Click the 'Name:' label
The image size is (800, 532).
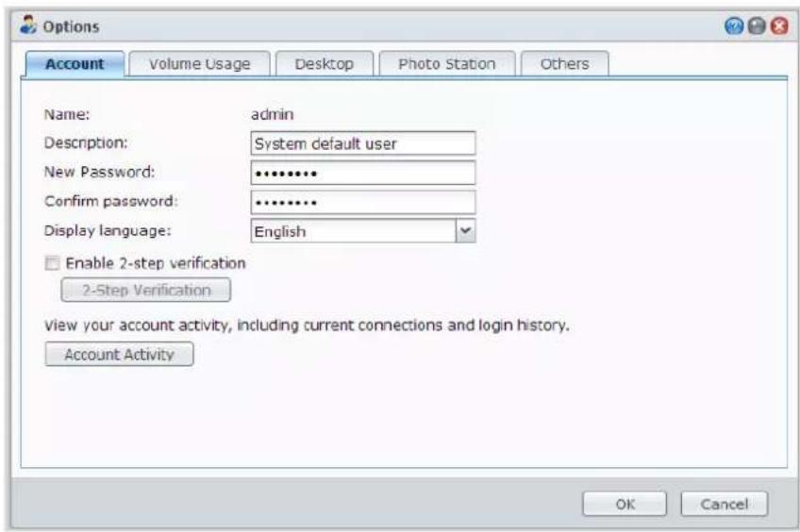(67, 114)
